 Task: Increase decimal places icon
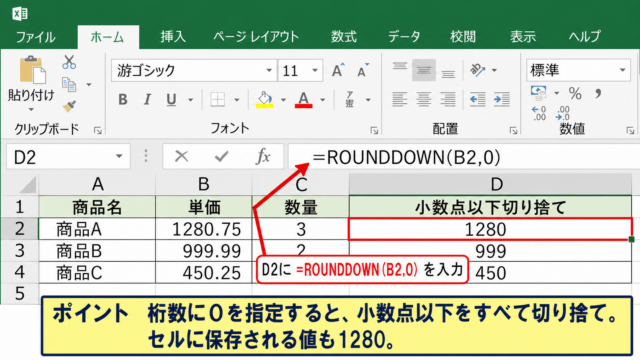pyautogui.click(x=539, y=113)
